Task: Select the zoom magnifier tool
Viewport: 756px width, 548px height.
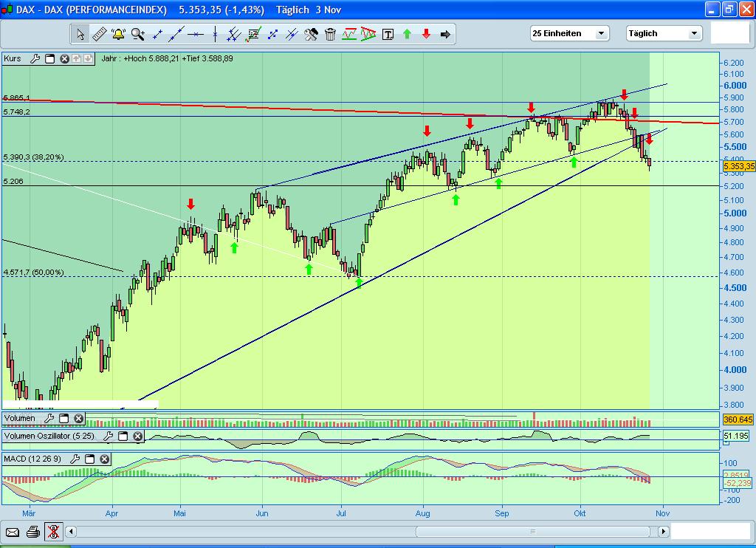Action: click(136, 33)
